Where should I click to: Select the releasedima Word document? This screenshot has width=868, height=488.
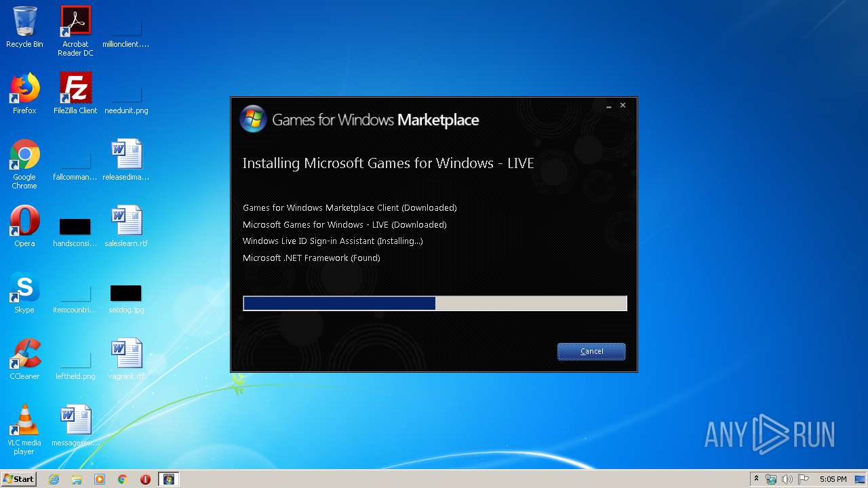[126, 160]
